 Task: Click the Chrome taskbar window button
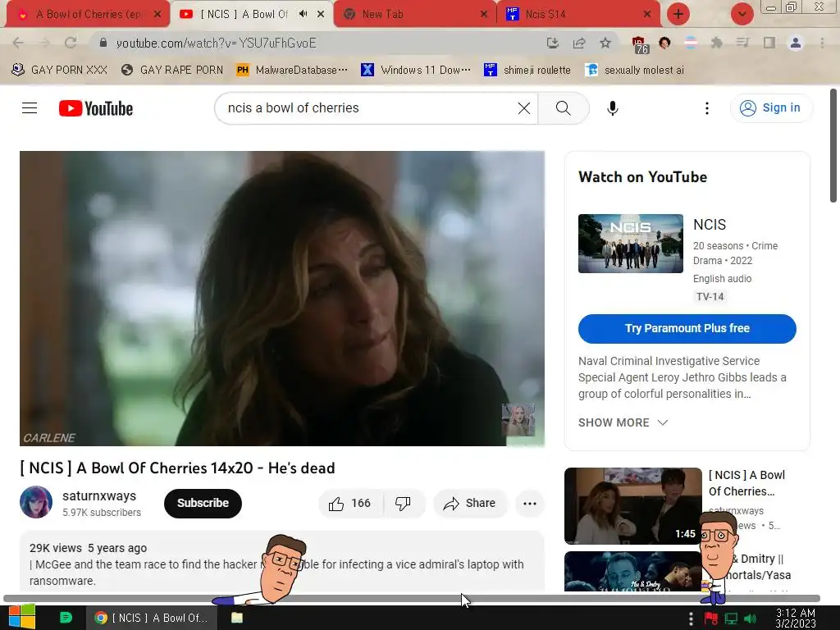pyautogui.click(x=151, y=618)
